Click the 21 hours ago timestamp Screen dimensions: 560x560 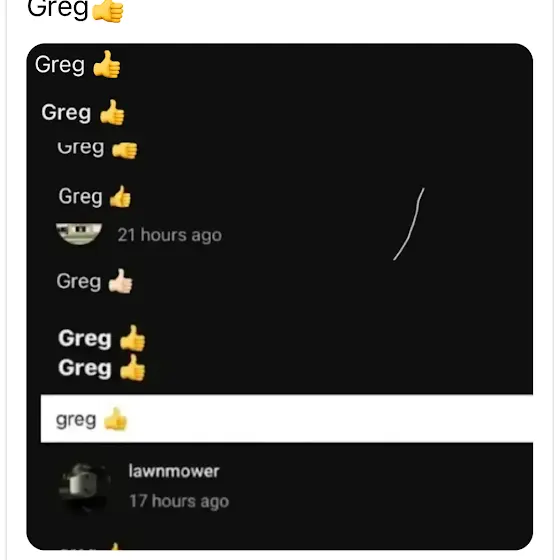pos(170,235)
